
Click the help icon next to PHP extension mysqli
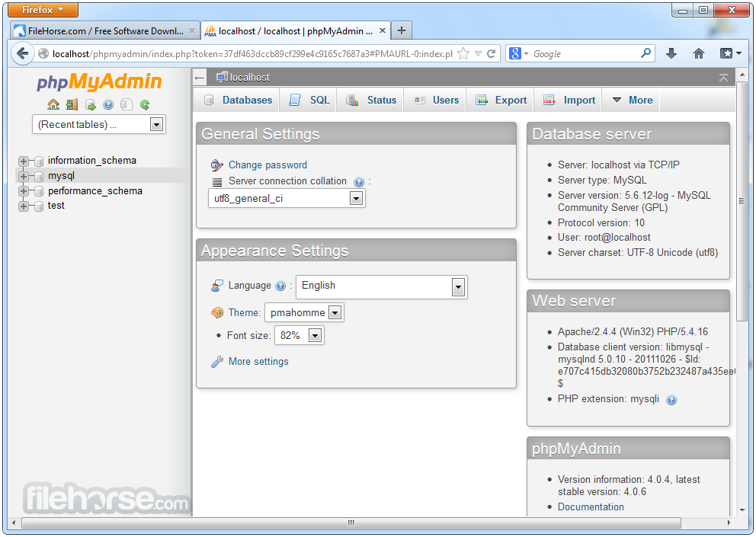coord(671,399)
